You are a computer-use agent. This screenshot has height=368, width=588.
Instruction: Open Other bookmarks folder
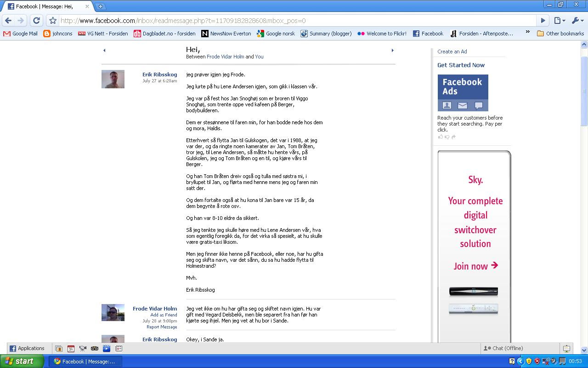[560, 34]
